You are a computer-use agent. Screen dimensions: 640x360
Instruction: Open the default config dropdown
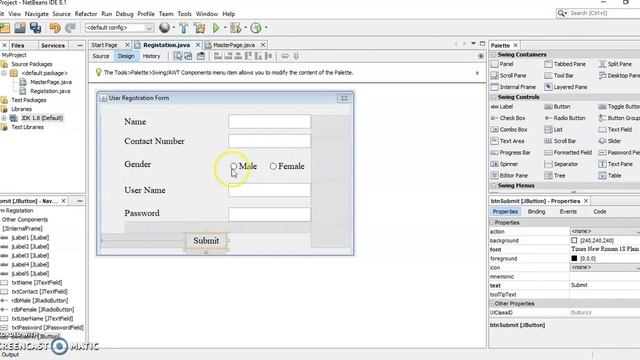[x=149, y=28]
